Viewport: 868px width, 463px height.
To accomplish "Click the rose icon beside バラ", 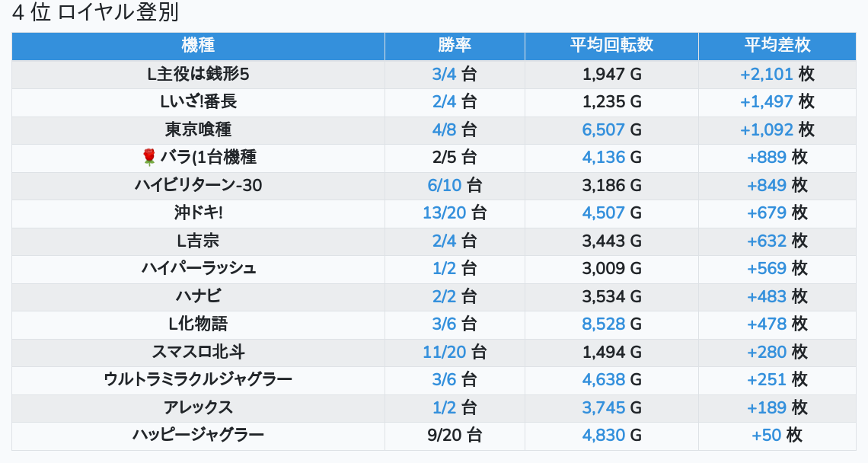I will tap(149, 157).
